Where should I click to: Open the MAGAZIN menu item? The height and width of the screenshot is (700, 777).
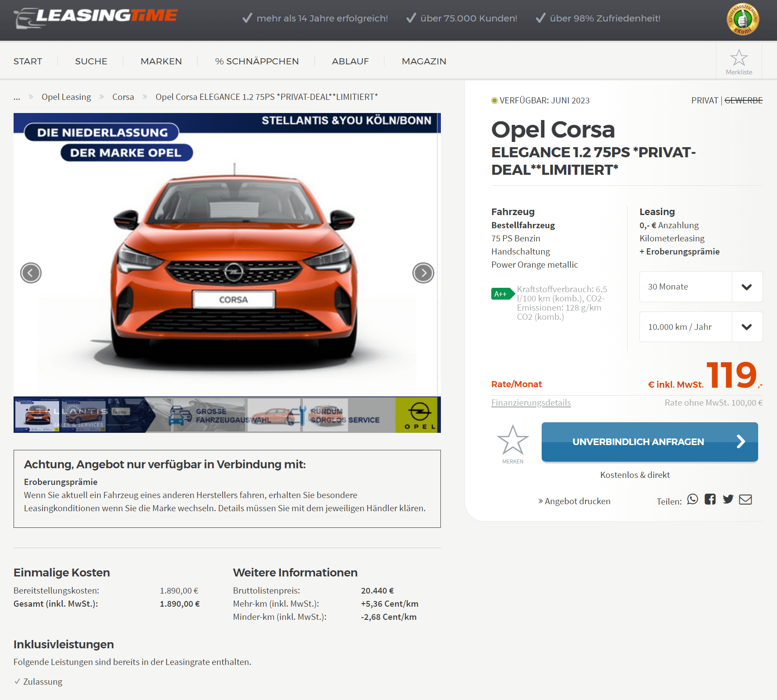424,61
